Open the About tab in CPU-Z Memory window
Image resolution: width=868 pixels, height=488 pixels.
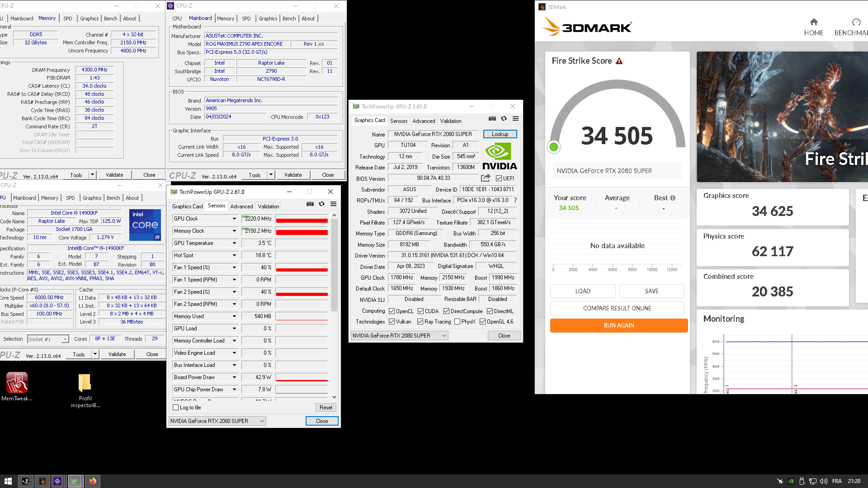coord(129,19)
